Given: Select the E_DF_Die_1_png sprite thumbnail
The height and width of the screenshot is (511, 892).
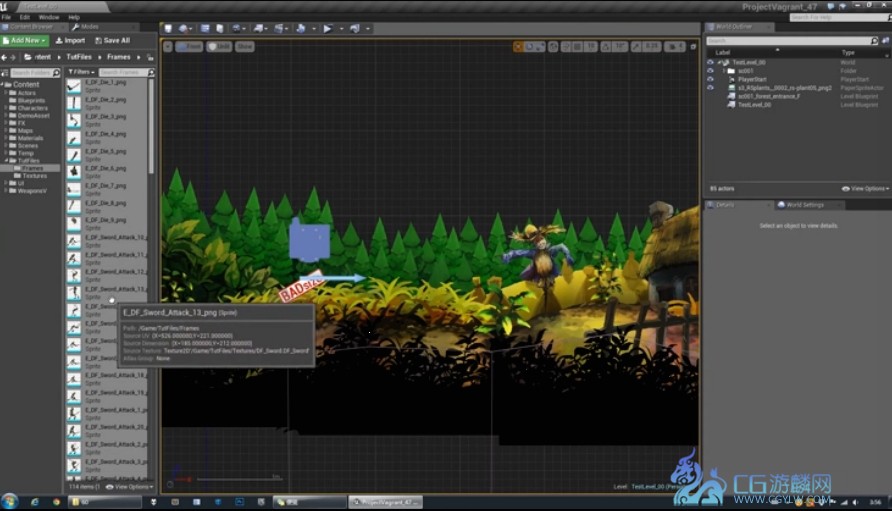Looking at the screenshot, I should click(x=74, y=86).
